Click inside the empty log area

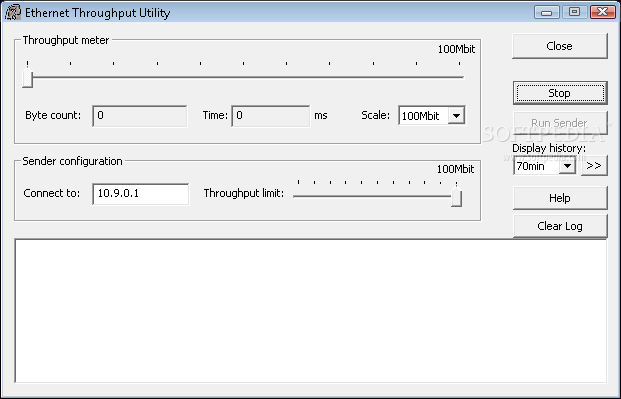[310, 311]
